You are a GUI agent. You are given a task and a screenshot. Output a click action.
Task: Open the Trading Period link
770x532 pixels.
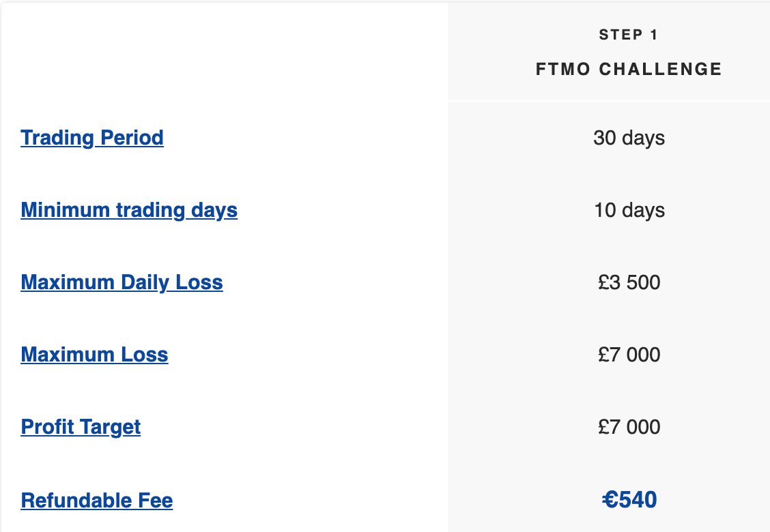pos(92,138)
